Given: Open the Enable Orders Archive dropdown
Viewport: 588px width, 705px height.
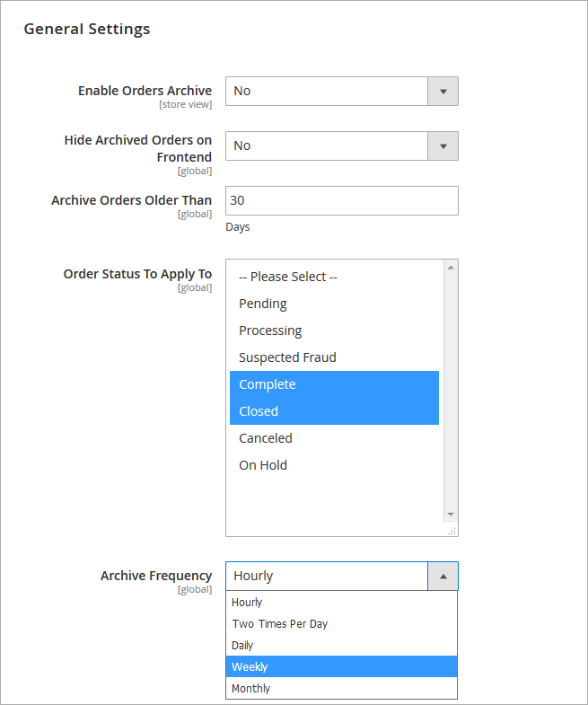Looking at the screenshot, I should pos(341,91).
